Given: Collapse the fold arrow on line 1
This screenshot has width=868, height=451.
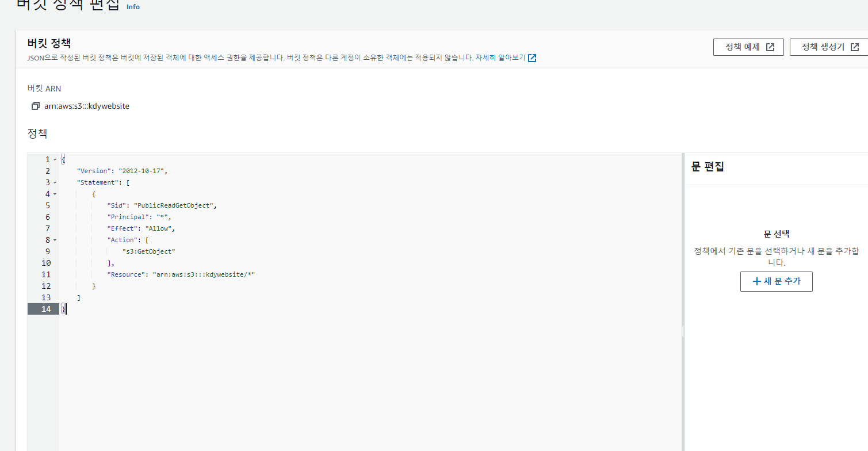Looking at the screenshot, I should (55, 159).
